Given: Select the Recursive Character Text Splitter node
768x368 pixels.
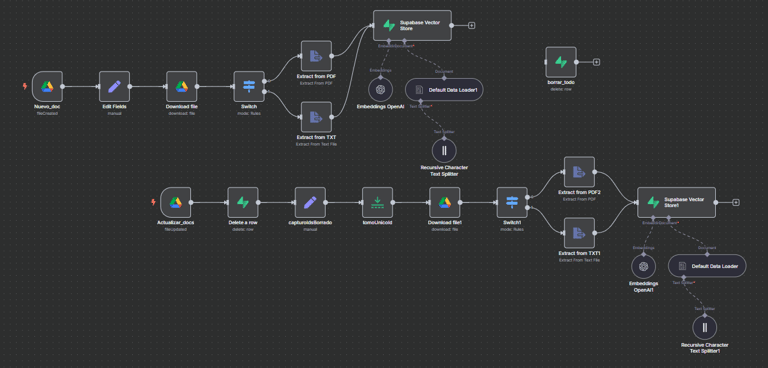Looking at the screenshot, I should pos(444,150).
